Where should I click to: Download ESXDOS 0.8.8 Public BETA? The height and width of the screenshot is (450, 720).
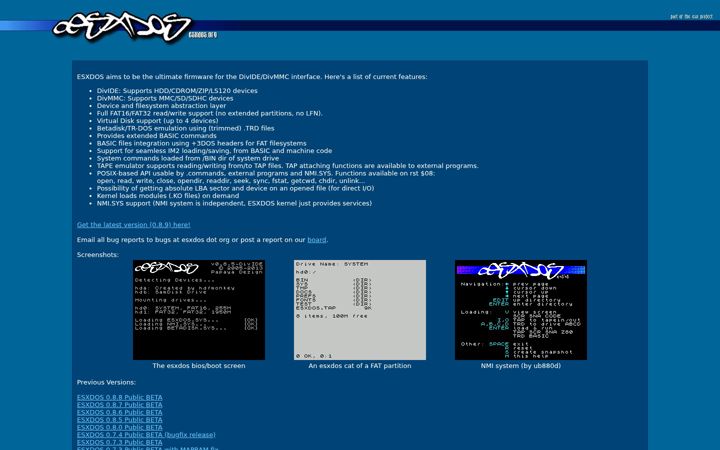119,397
